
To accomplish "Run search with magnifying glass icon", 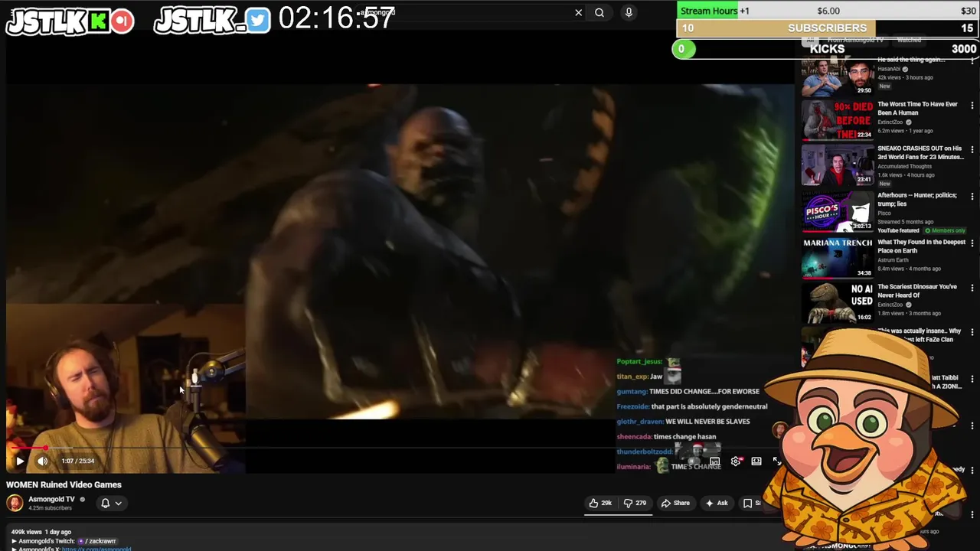I will pos(599,12).
